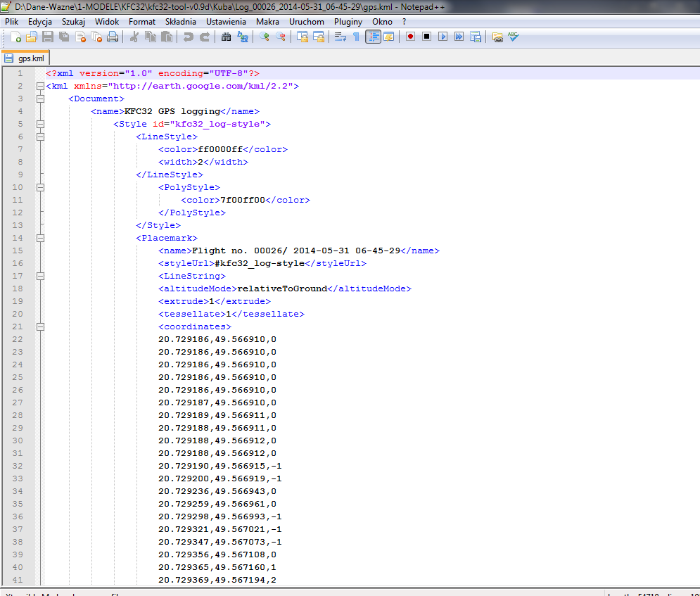Click the spell check ABC icon
700x596 pixels.
[x=514, y=37]
